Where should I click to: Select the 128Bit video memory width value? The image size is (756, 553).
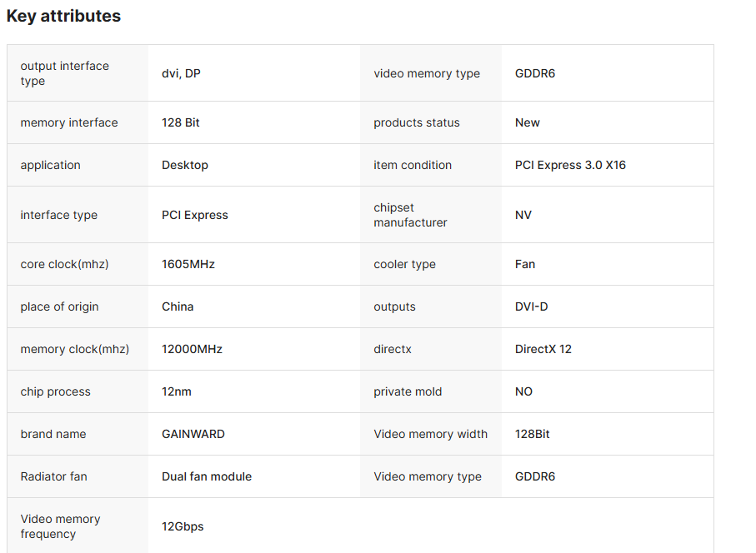(532, 434)
